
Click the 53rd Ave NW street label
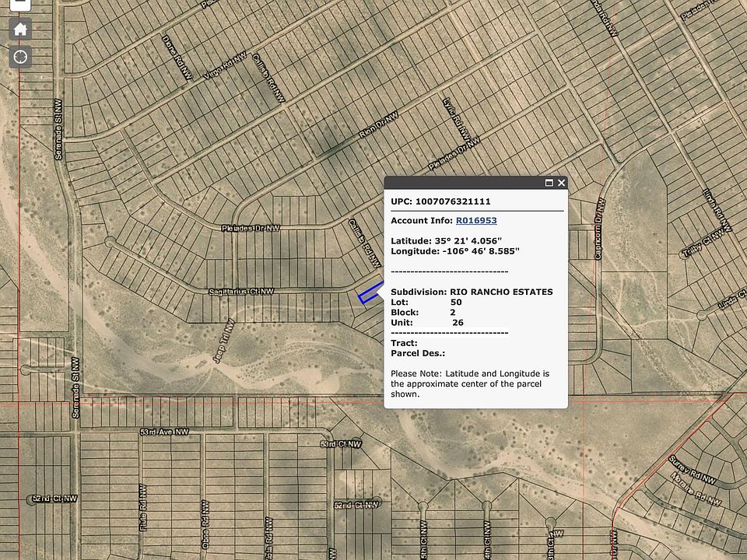164,431
